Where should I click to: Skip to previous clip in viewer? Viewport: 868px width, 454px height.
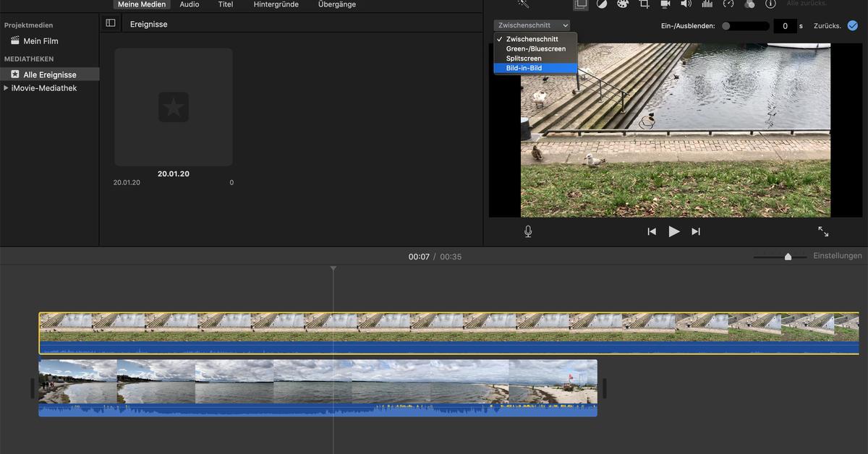[x=652, y=231]
